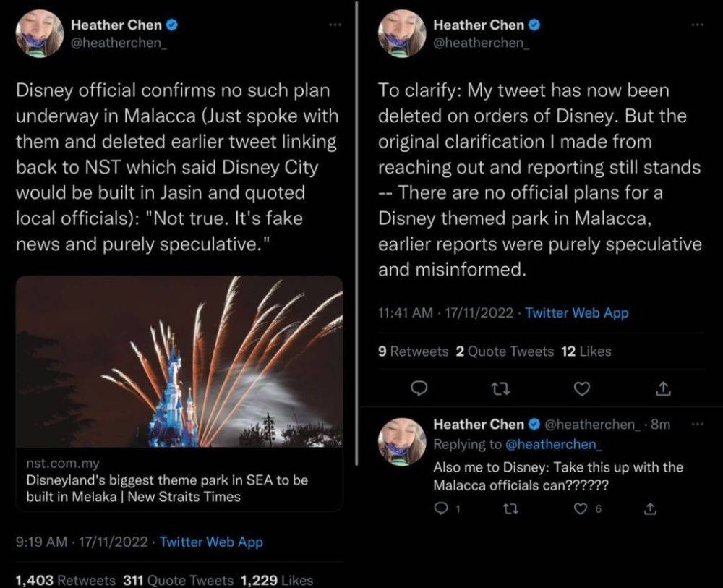Viewport: 723px width, 588px height.
Task: Open more options on the reply tweet
Action: [x=696, y=425]
